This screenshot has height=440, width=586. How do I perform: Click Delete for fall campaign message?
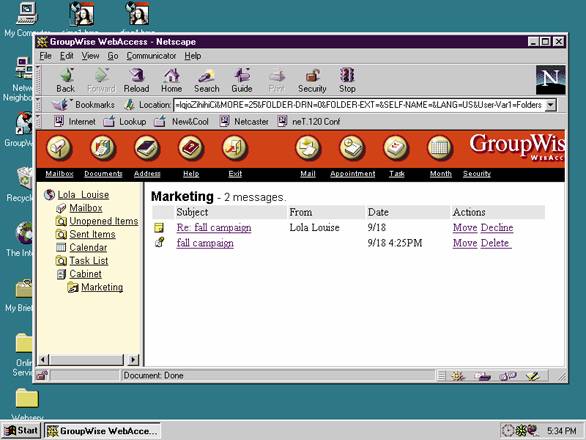pos(495,243)
